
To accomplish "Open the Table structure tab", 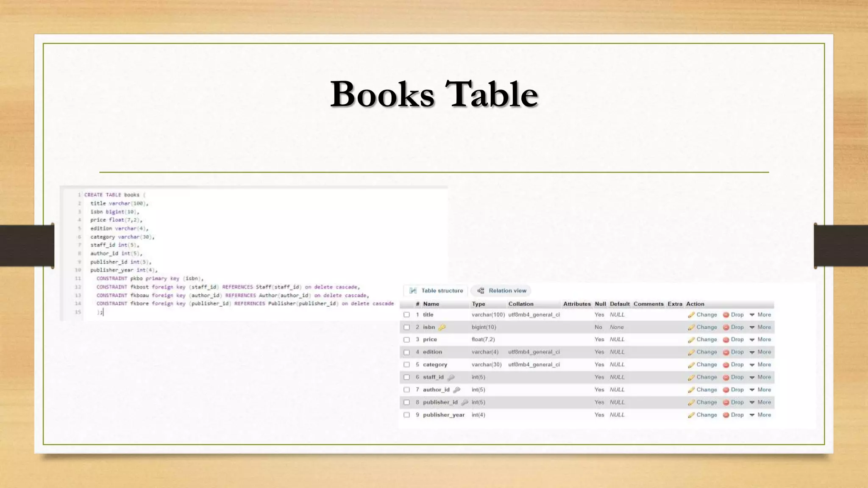I will pos(436,291).
